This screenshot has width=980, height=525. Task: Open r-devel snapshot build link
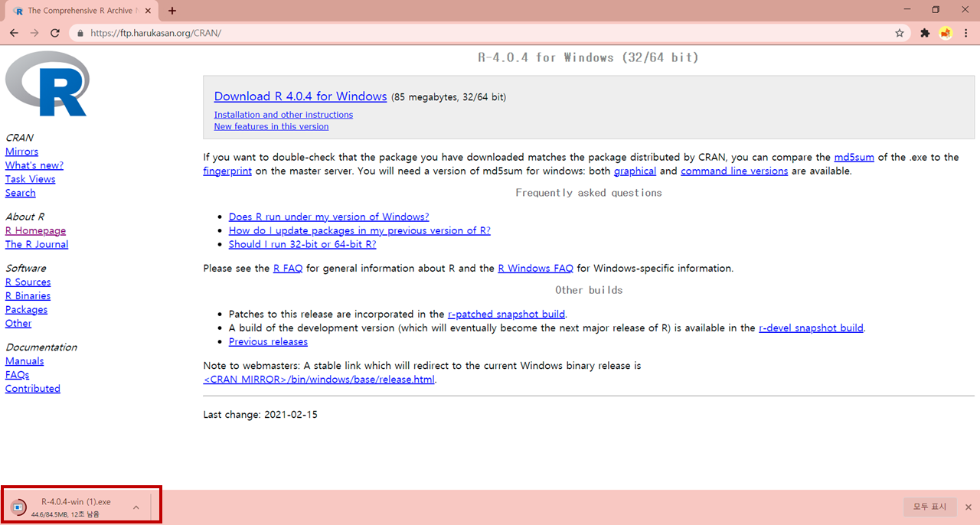[811, 328]
